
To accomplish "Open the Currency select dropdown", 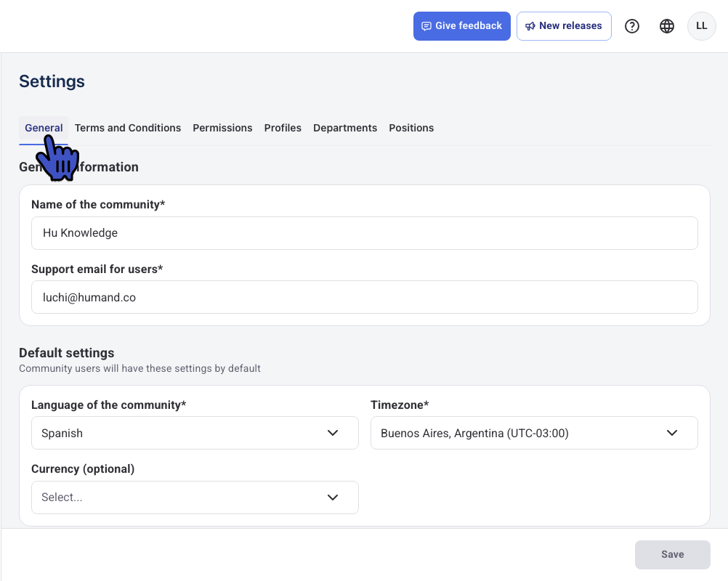I will (x=195, y=497).
